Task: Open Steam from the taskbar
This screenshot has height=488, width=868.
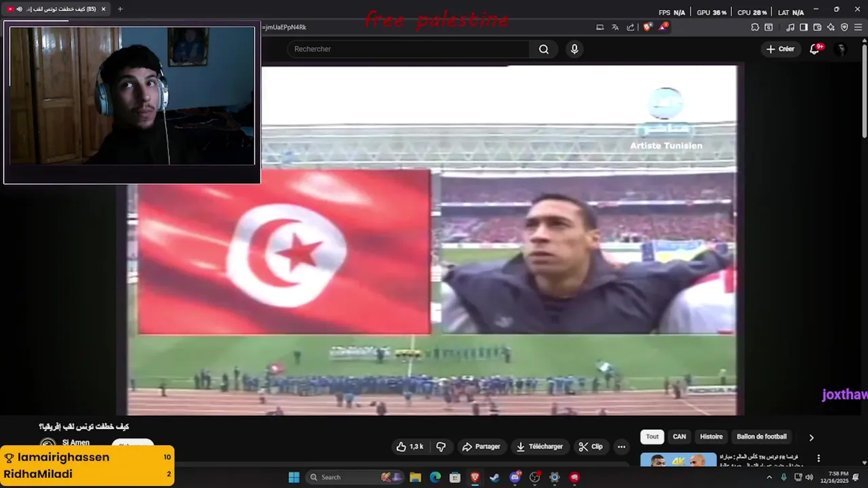Action: tap(494, 477)
